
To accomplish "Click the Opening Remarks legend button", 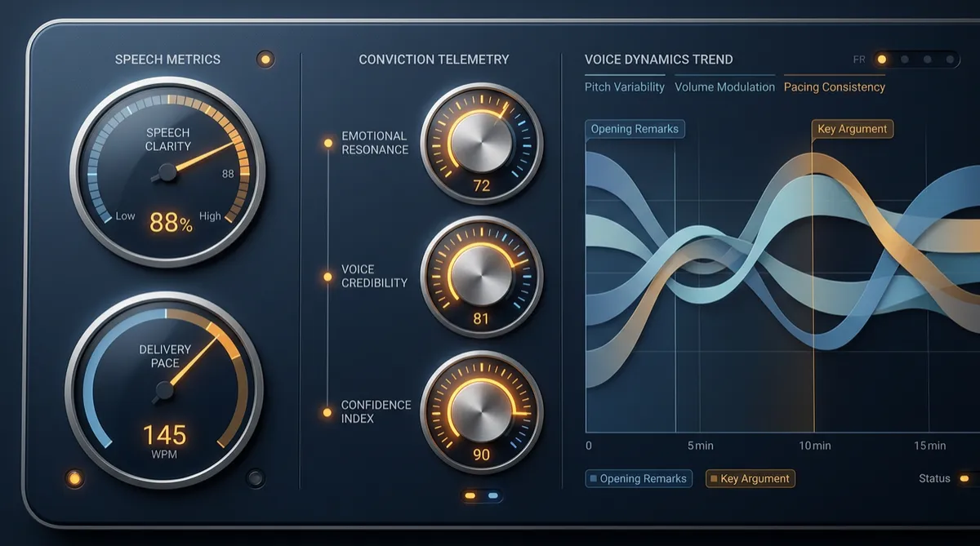I will coord(639,479).
